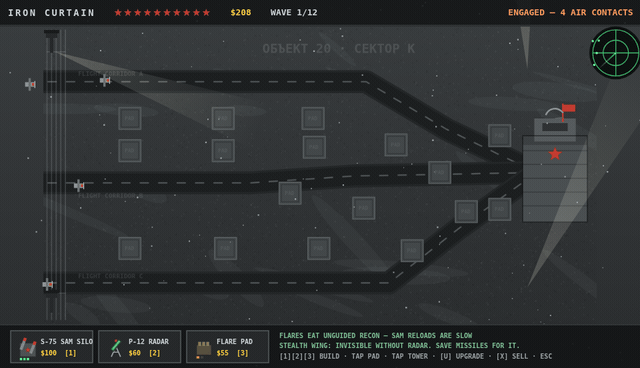Tap the pad closest to headquarters' lower left
This screenshot has height=368, width=640.
point(500,209)
